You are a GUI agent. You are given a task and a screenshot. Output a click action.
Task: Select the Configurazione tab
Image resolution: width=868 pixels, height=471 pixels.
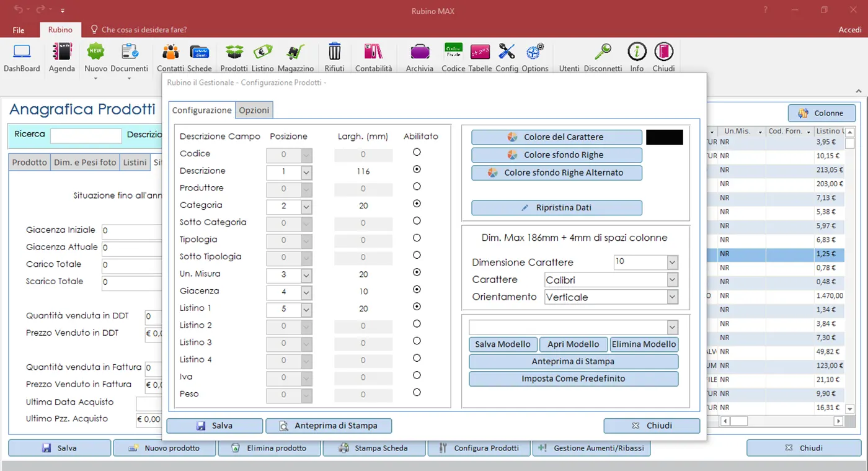click(x=201, y=110)
